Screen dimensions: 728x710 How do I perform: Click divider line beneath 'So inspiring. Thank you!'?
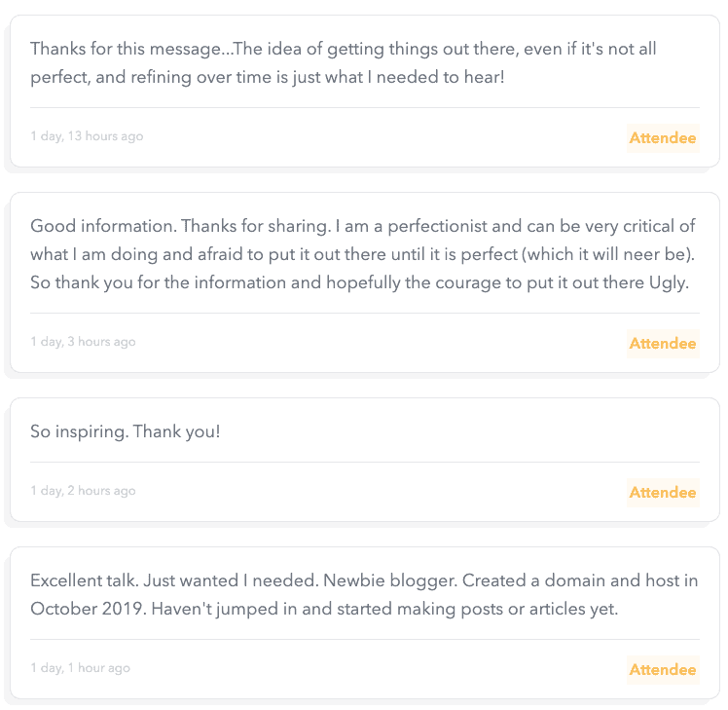click(x=365, y=462)
